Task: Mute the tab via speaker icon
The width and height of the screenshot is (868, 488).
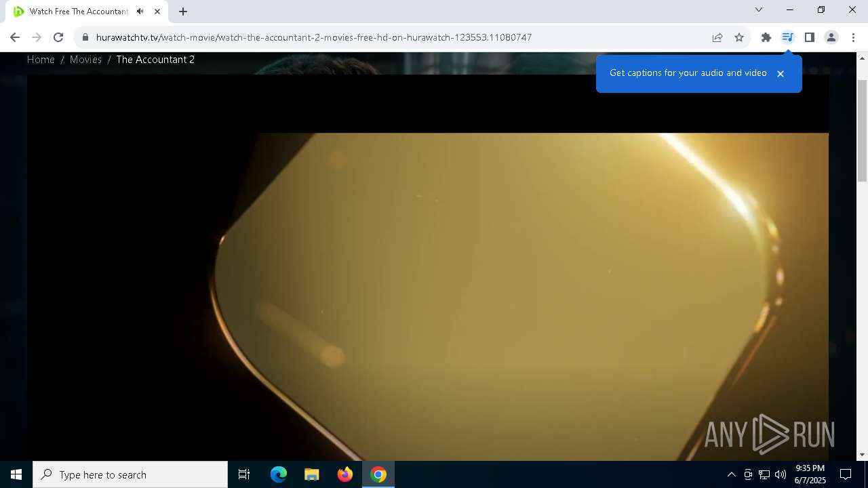Action: 140,12
